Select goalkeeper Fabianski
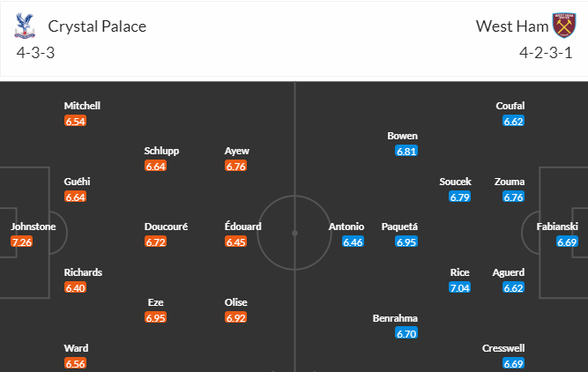Image resolution: width=588 pixels, height=372 pixels. (x=557, y=227)
